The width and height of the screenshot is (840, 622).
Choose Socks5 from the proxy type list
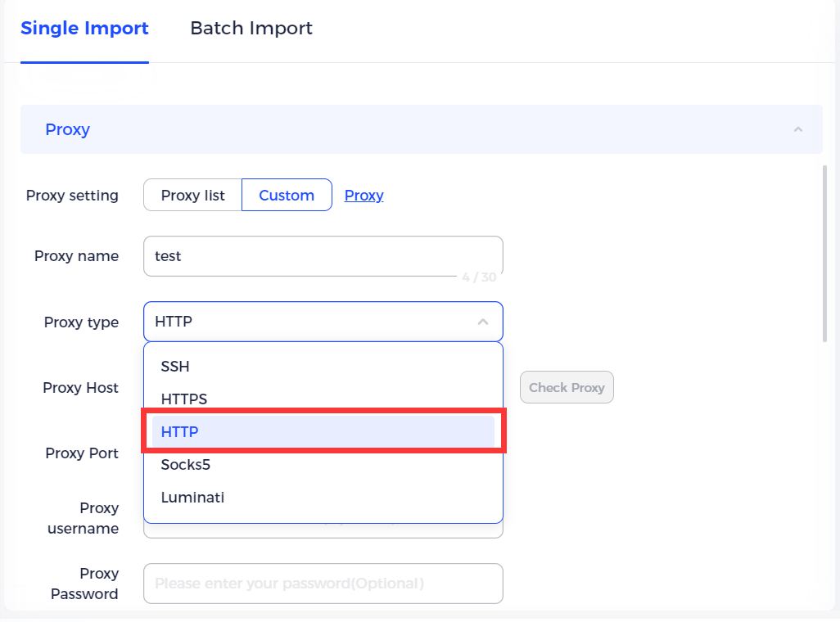tap(323, 465)
